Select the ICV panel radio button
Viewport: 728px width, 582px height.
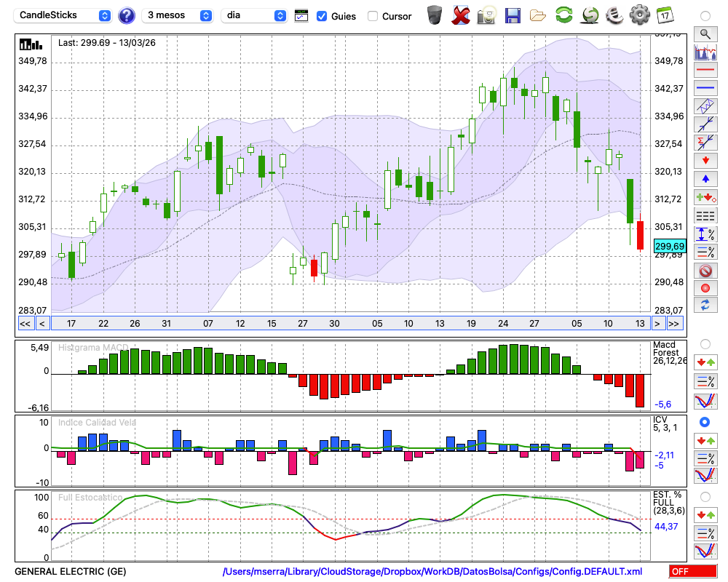click(x=705, y=422)
